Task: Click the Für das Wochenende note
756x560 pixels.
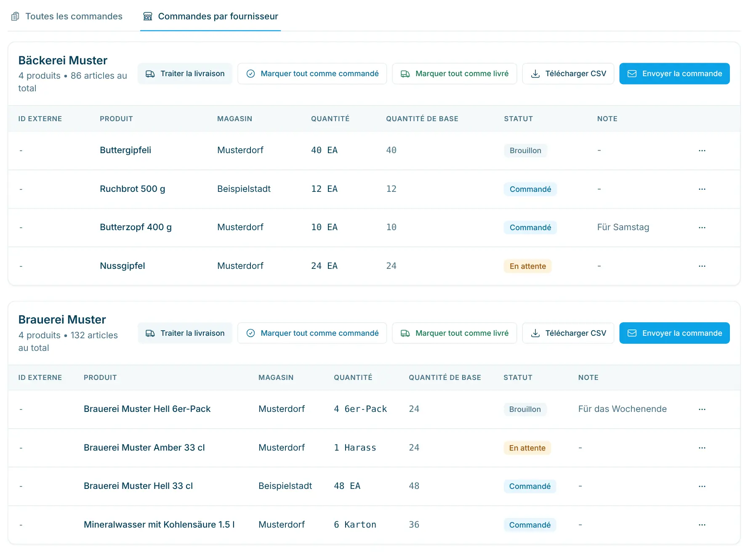Action: pyautogui.click(x=622, y=409)
